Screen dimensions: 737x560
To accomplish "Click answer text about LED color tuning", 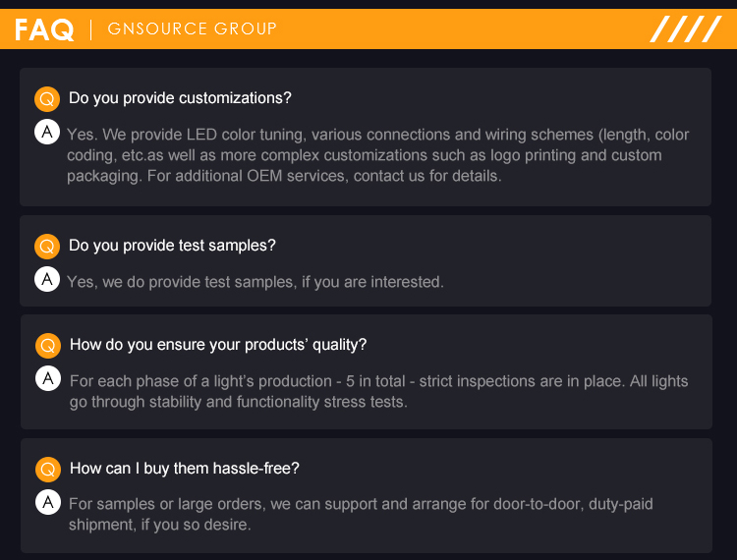I will (377, 155).
